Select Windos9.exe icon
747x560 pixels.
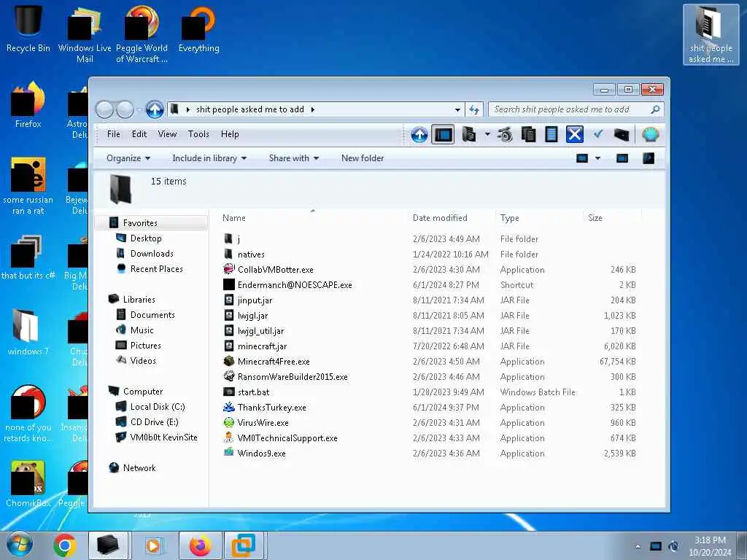pyautogui.click(x=228, y=453)
